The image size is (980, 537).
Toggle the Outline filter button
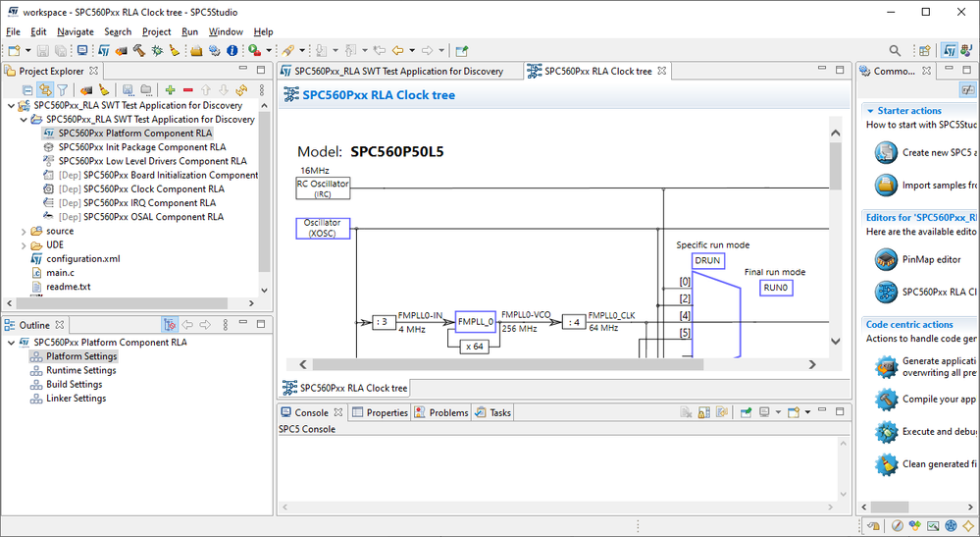coord(170,325)
